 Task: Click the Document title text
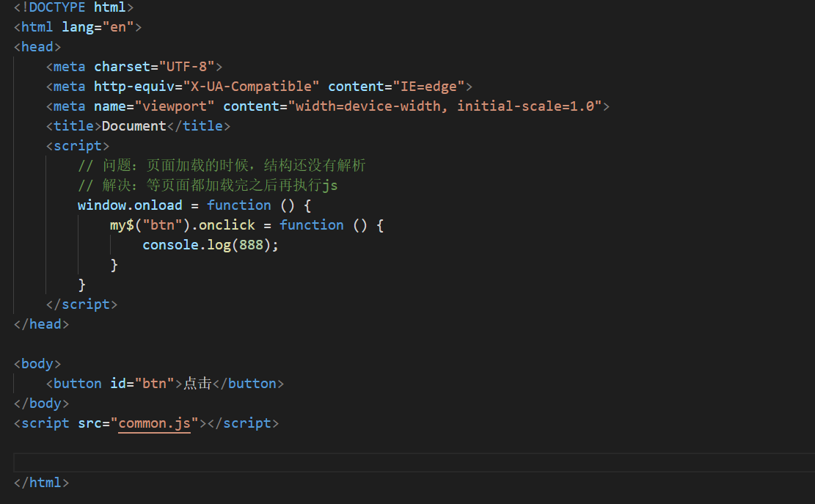coord(134,125)
